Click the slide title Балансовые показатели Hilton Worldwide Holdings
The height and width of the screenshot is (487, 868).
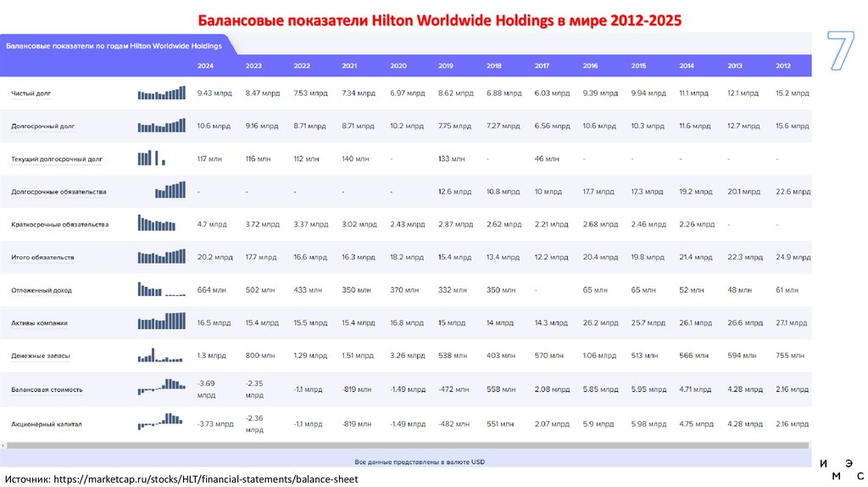(440, 20)
